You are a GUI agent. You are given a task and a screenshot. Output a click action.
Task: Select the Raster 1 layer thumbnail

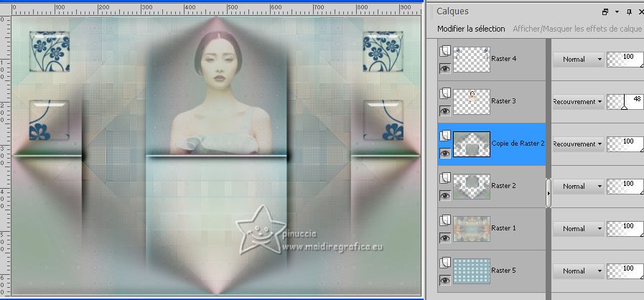(472, 229)
